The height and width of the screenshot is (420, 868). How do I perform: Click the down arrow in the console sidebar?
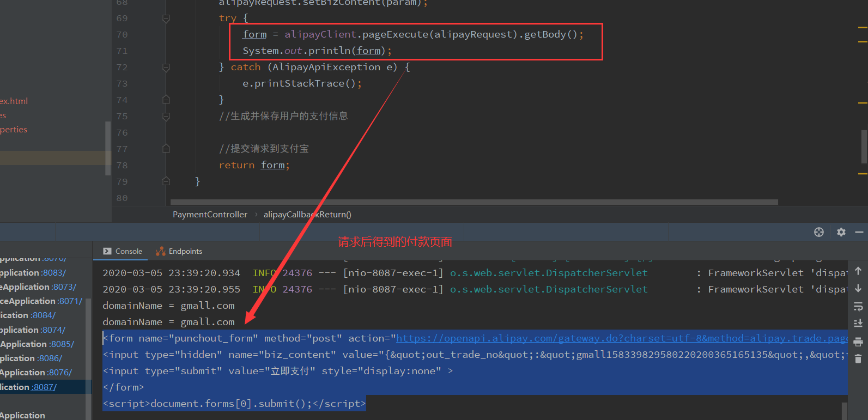click(x=858, y=288)
